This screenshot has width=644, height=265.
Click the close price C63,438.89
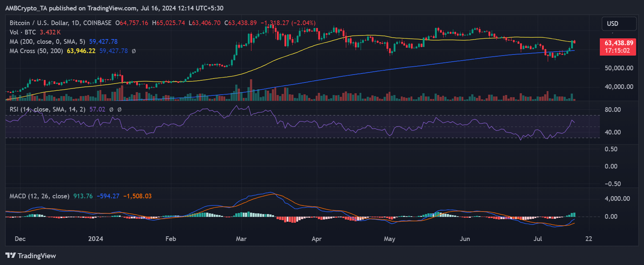(x=241, y=23)
